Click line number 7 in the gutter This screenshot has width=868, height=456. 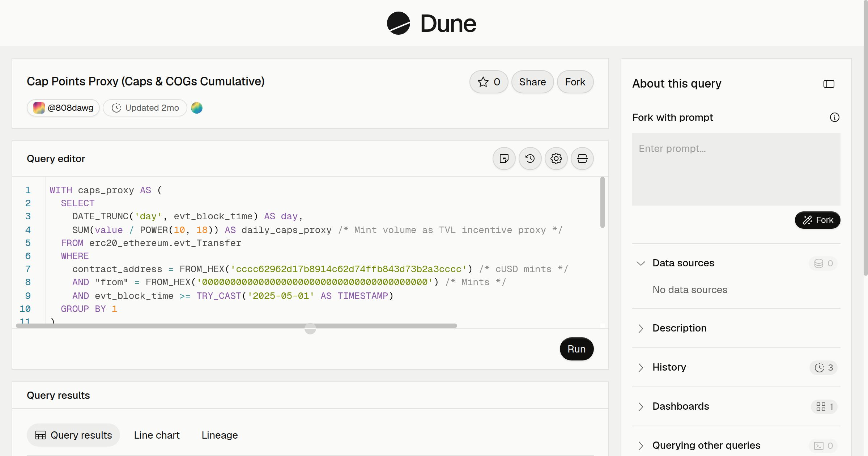pyautogui.click(x=28, y=269)
